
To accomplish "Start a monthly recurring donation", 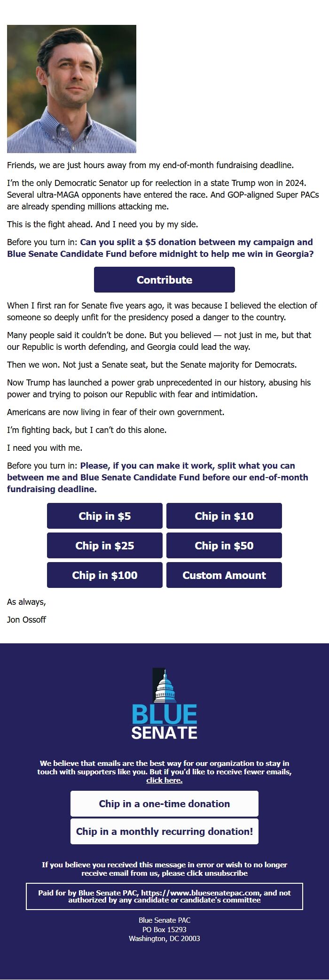I will tap(164, 831).
